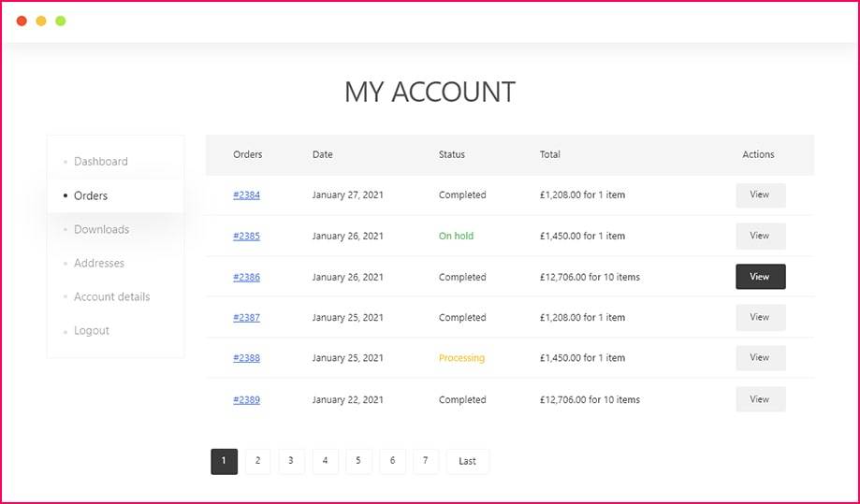Screen dimensions: 860x504
Task: Open order #2384 link
Action: click(246, 195)
